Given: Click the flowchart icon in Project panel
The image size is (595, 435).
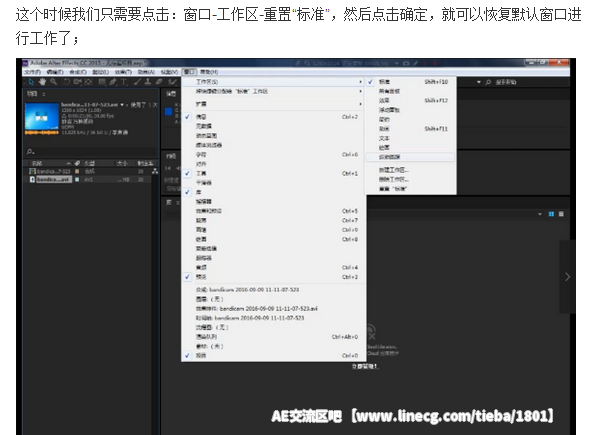Looking at the screenshot, I should coord(155,172).
